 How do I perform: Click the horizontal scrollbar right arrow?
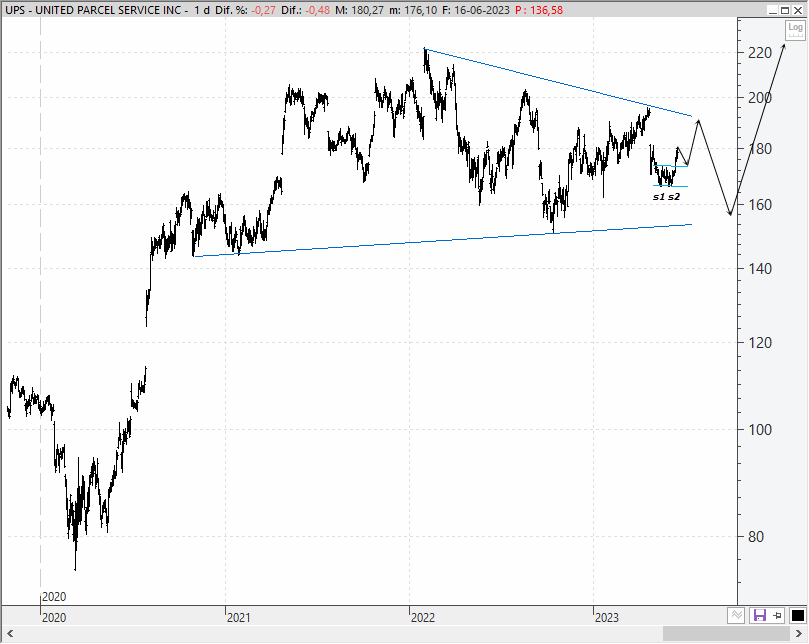[798, 633]
